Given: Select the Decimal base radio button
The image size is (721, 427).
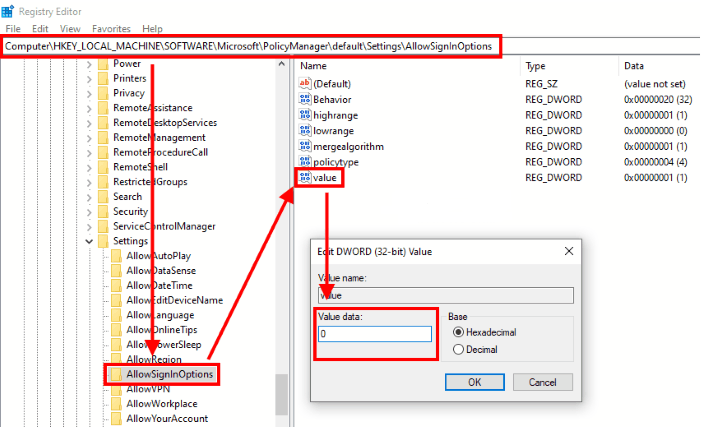Looking at the screenshot, I should pyautogui.click(x=459, y=349).
